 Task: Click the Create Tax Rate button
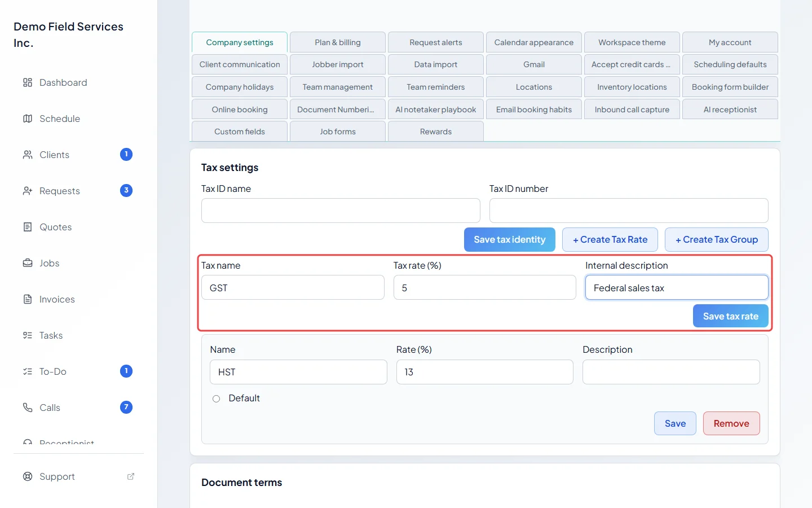[610, 240]
